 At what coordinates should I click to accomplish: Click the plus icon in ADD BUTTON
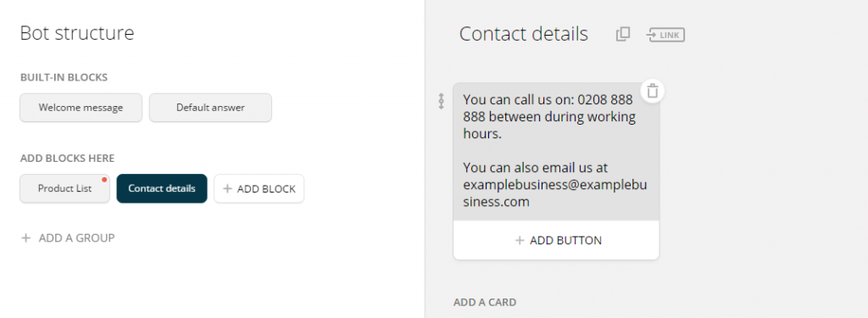click(x=520, y=241)
